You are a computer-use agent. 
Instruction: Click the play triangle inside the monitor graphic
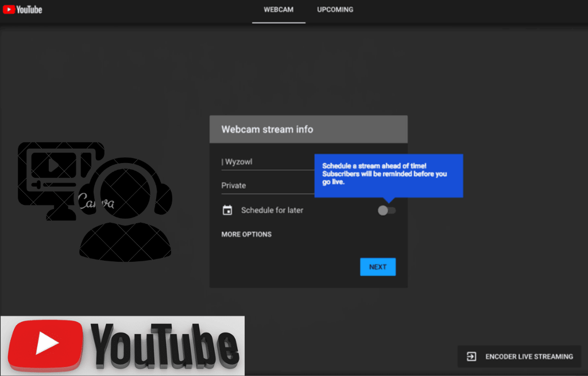[52, 166]
